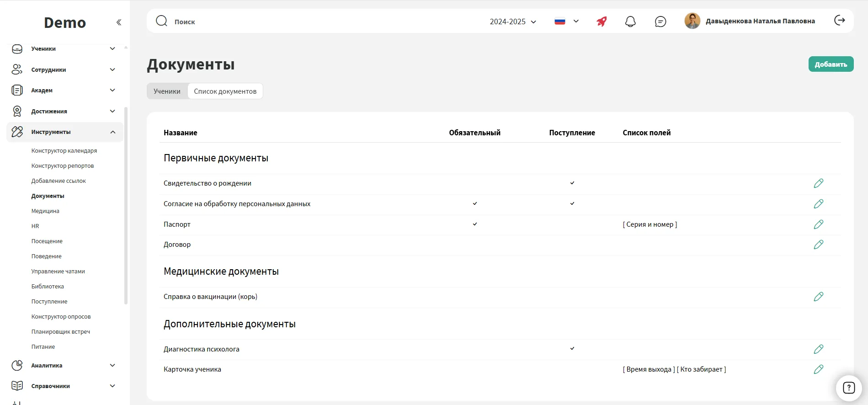Open the 2024-2025 academic year dropdown
868x405 pixels.
point(512,21)
